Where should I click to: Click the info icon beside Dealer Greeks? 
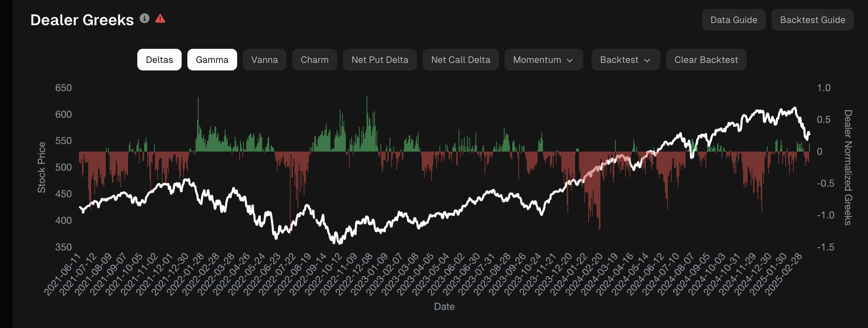145,18
